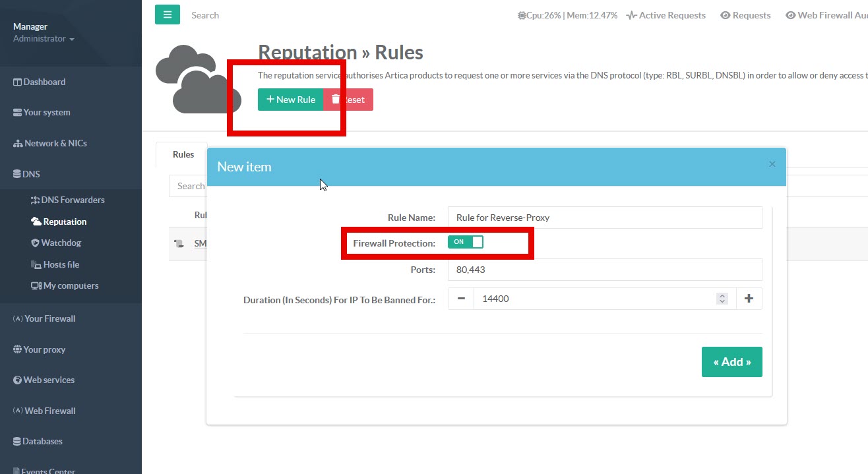868x474 pixels.
Task: Open DNS Forwarders page
Action: (x=68, y=200)
